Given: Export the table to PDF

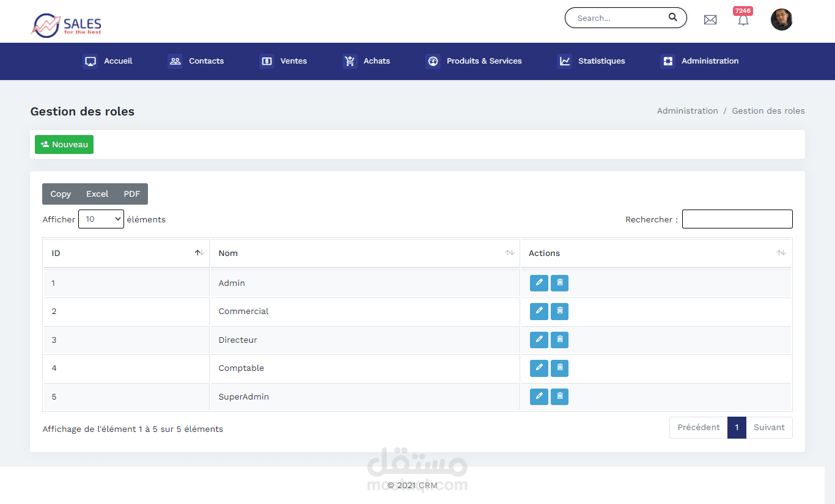Looking at the screenshot, I should point(132,194).
